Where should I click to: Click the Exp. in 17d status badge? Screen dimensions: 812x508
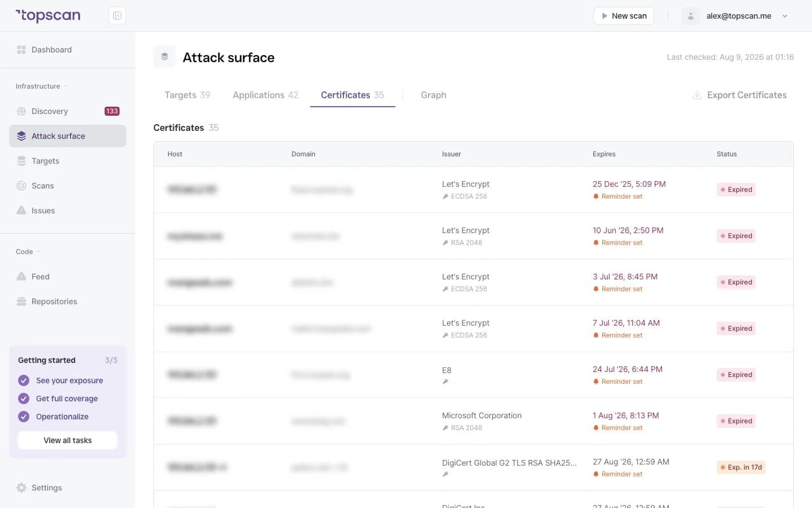[741, 467]
